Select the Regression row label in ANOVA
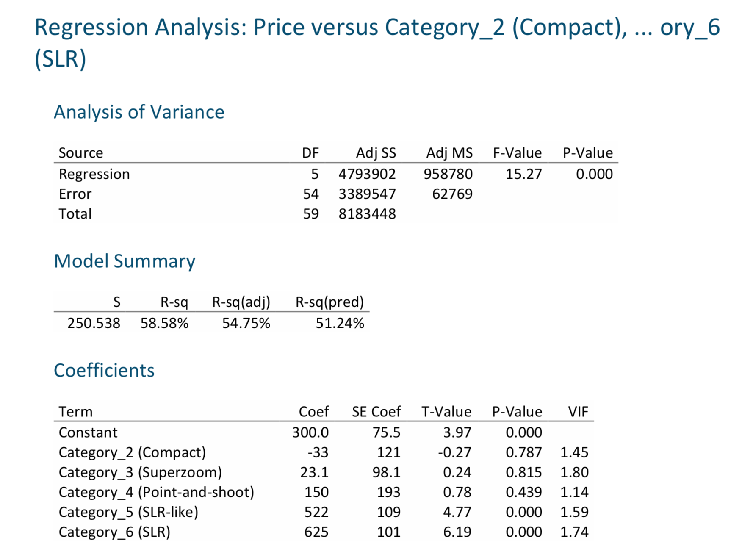This screenshot has height=560, width=753. [94, 174]
